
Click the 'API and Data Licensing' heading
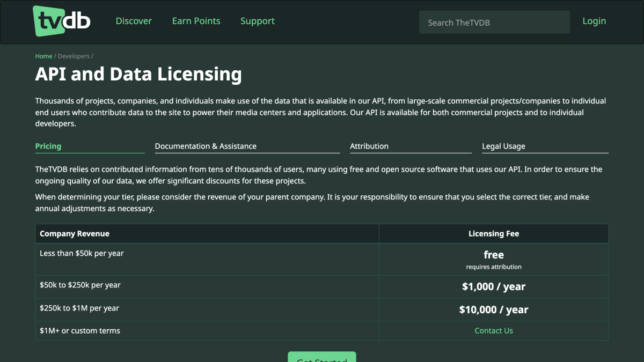pos(138,74)
